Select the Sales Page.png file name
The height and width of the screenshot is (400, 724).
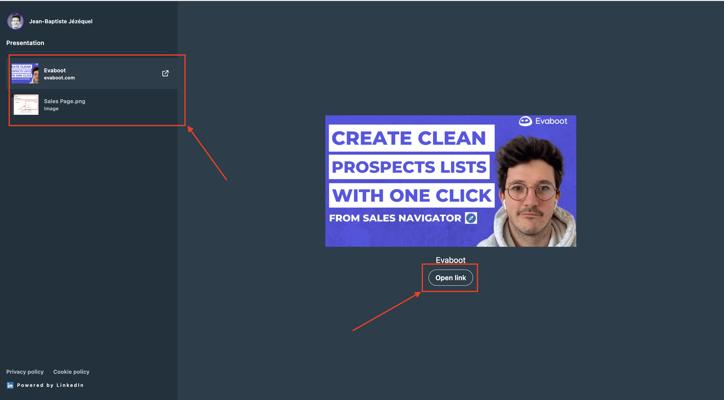pos(65,101)
